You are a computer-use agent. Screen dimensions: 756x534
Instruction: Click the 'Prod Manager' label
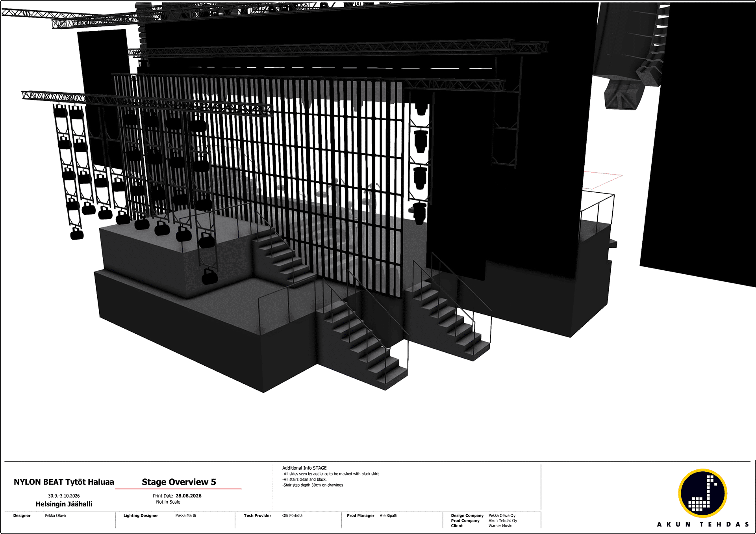coord(361,515)
